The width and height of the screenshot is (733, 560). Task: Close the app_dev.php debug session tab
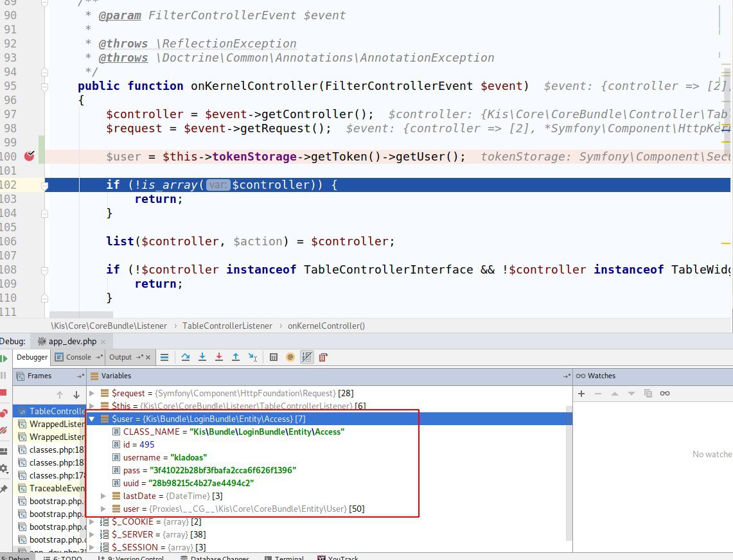[103, 342]
